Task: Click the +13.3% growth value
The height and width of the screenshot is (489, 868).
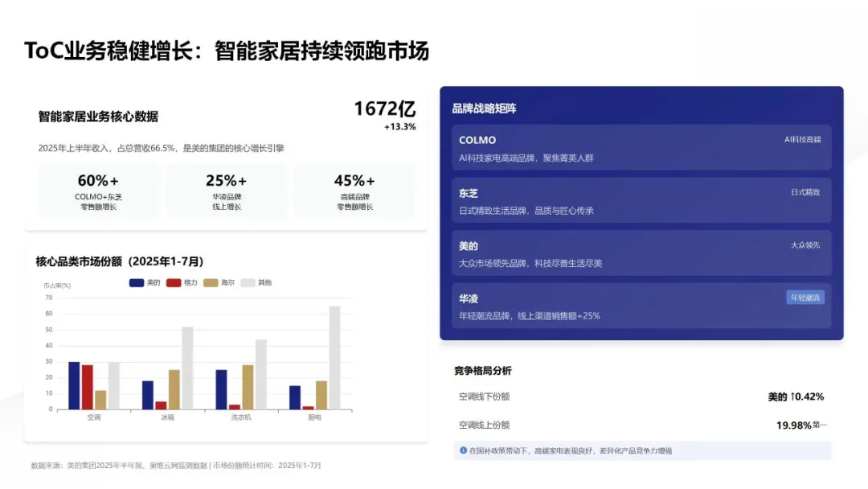Action: [x=399, y=127]
